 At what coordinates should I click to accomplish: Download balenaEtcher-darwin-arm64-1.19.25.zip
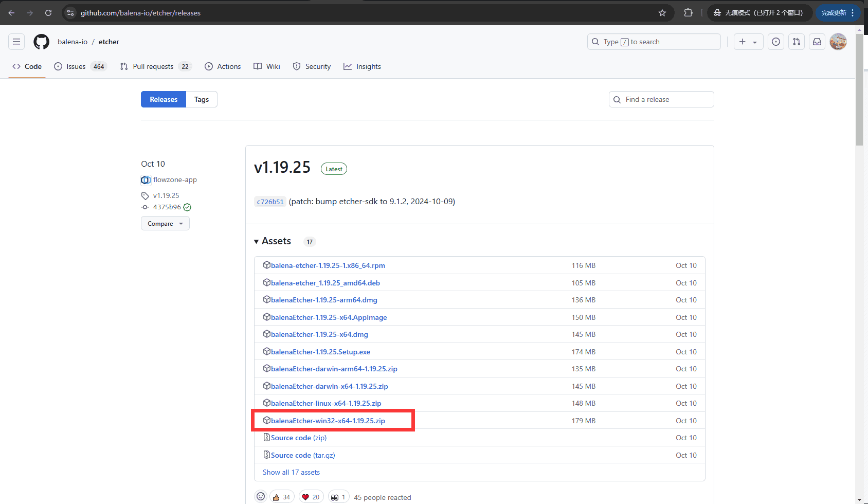tap(334, 369)
